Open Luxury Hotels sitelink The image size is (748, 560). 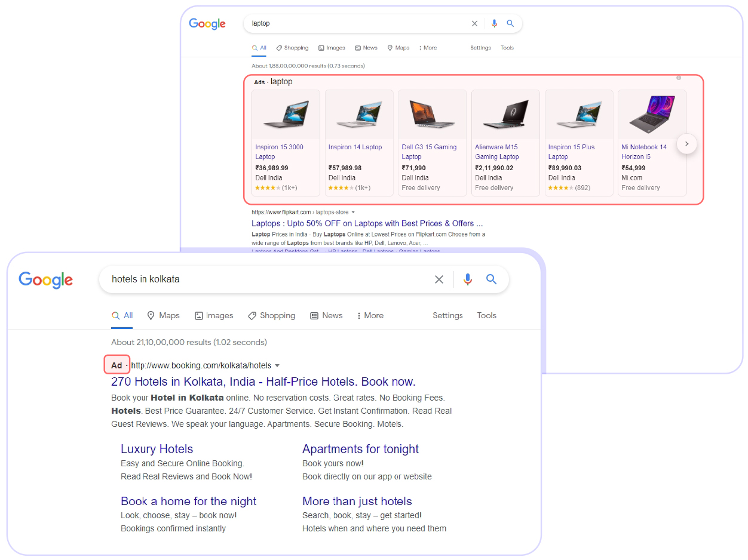pyautogui.click(x=157, y=449)
